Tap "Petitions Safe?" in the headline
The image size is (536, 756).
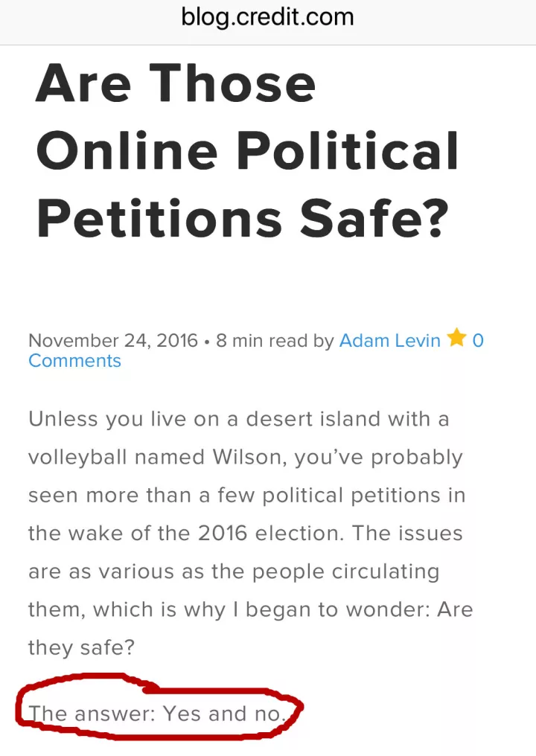(243, 219)
